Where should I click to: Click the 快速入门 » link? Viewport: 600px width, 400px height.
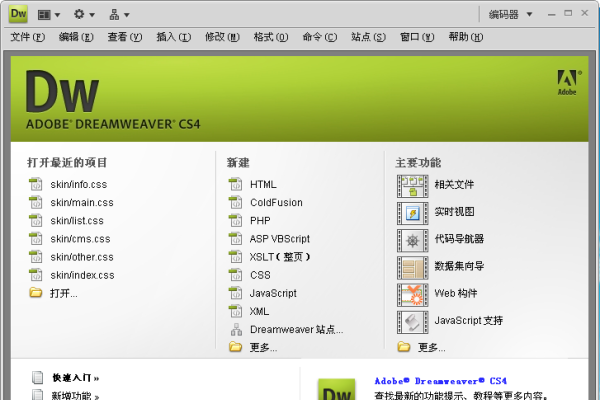click(76, 378)
